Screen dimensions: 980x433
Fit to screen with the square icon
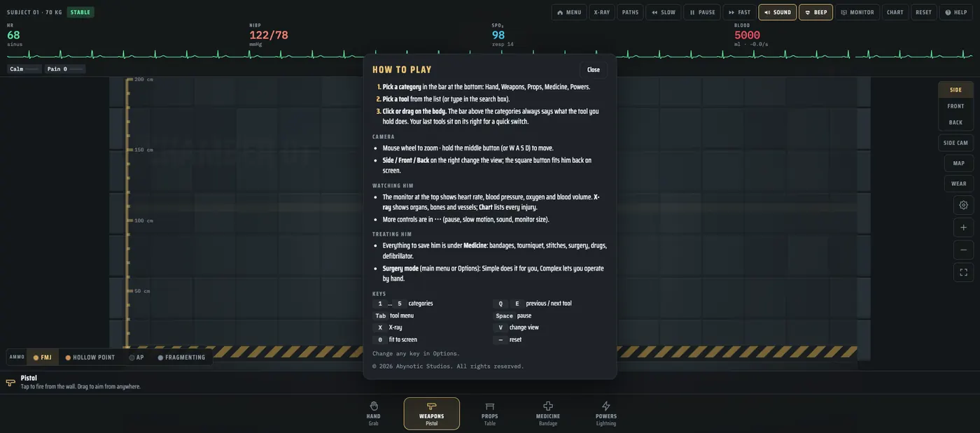click(x=963, y=272)
